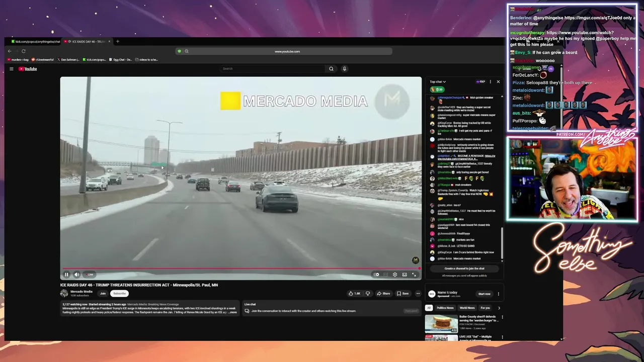Mute the video with the volume icon

tap(76, 275)
